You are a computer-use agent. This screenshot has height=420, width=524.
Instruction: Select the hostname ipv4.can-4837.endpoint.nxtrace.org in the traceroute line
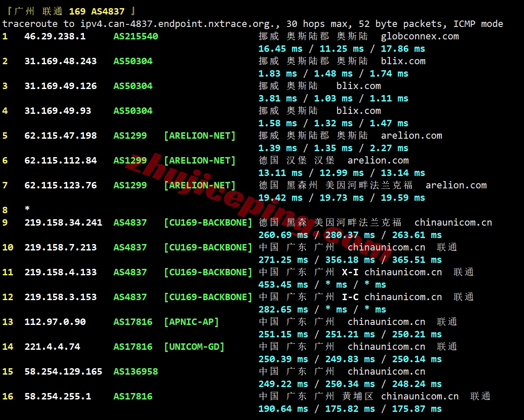click(x=178, y=24)
